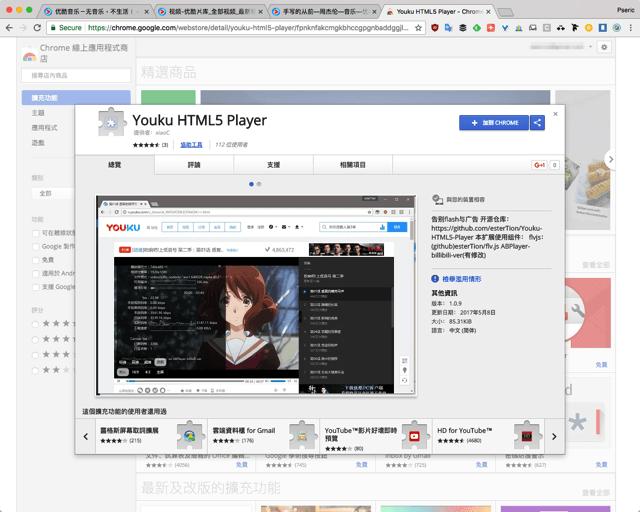Open the YouTube 影片好壞即時預覽 related extension

[x=376, y=436]
